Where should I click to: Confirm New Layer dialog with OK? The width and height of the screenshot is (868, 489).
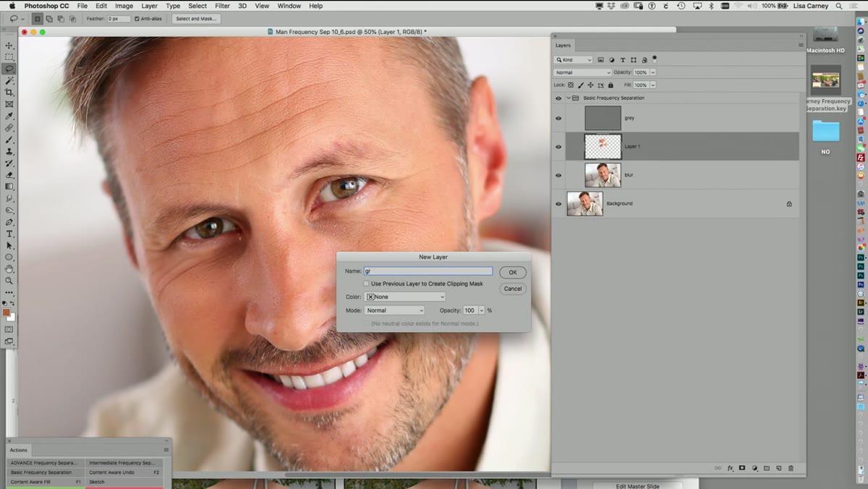(x=512, y=273)
